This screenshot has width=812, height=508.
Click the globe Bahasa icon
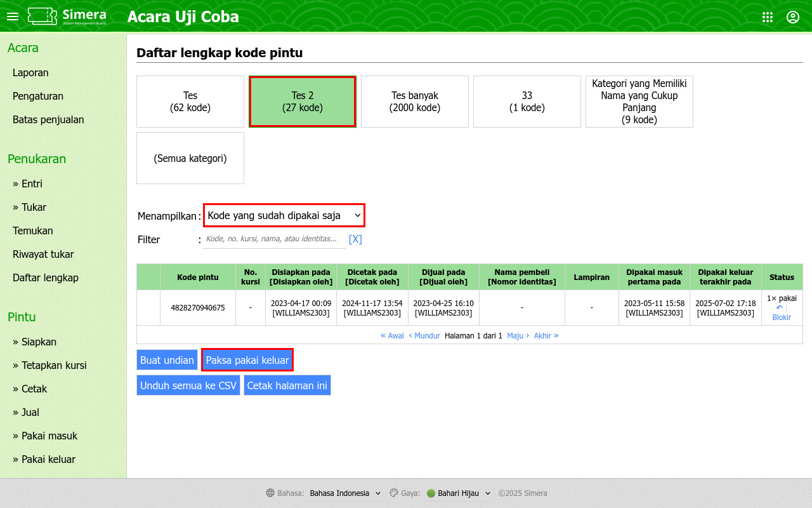click(270, 493)
